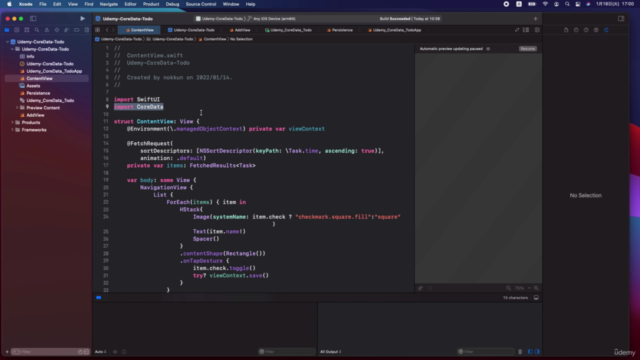Open canvas zoom percentage dropdown
The image size is (640, 360).
(522, 288)
